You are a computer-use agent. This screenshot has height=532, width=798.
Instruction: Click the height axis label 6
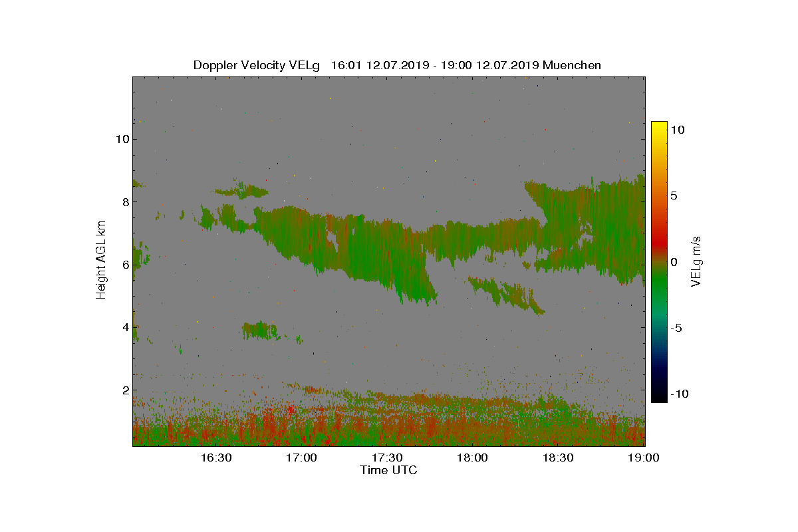tap(125, 265)
